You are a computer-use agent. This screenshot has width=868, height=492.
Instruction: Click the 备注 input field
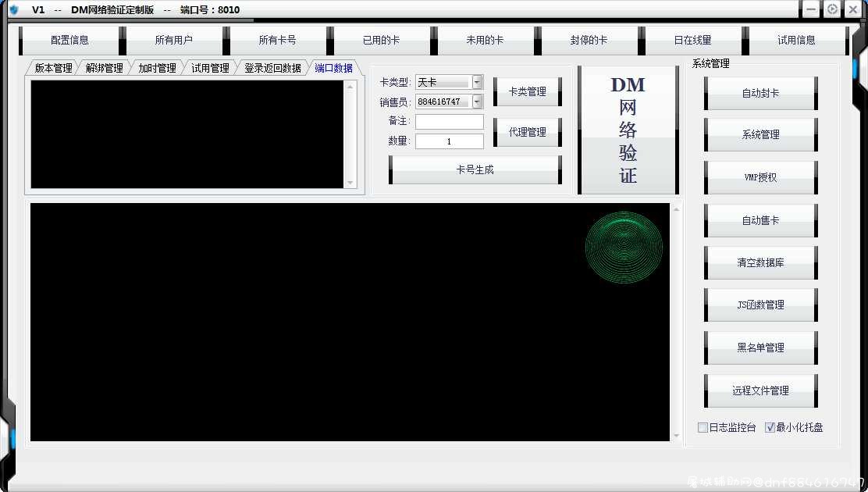pyautogui.click(x=450, y=121)
